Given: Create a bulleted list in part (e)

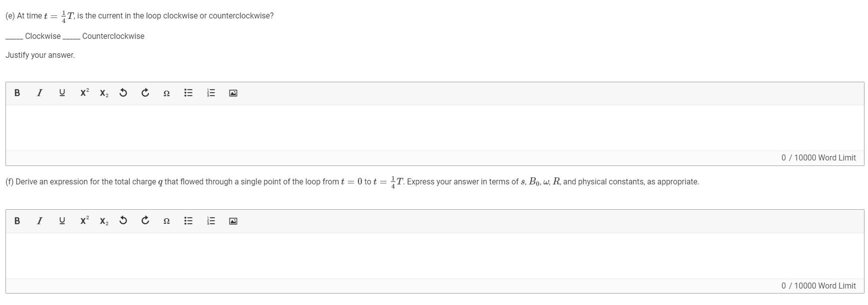Looking at the screenshot, I should click(188, 93).
